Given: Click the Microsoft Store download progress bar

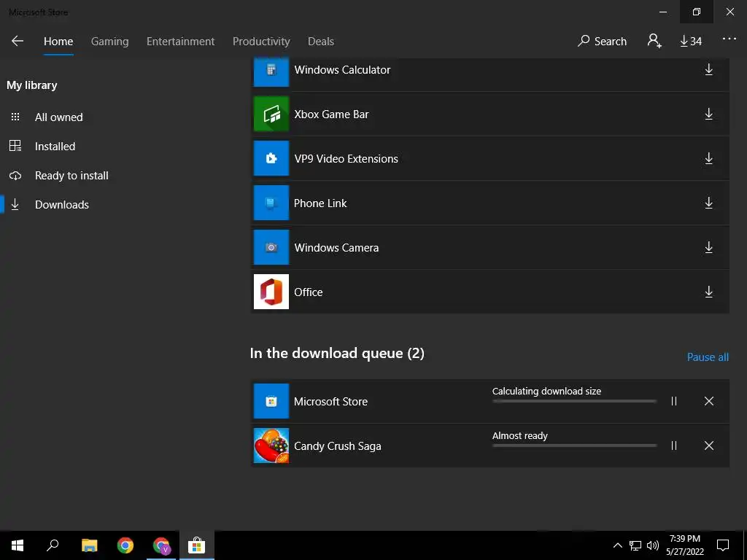Looking at the screenshot, I should pos(574,402).
